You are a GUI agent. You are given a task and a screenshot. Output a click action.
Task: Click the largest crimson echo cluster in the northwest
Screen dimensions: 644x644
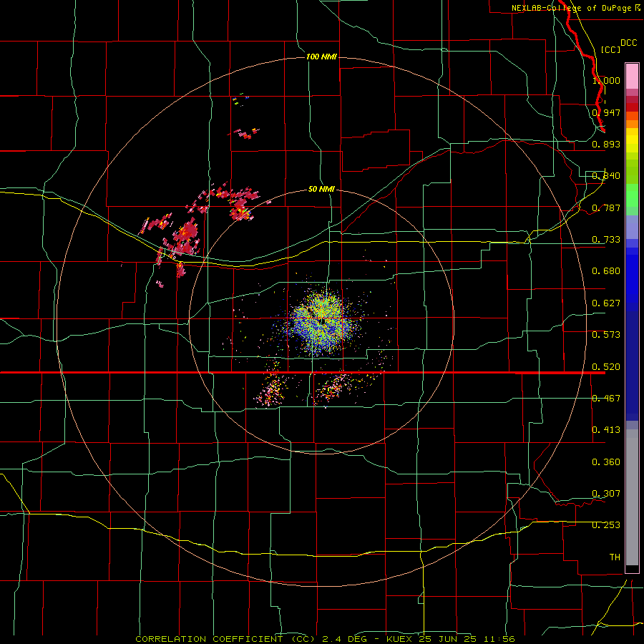pyautogui.click(x=187, y=237)
